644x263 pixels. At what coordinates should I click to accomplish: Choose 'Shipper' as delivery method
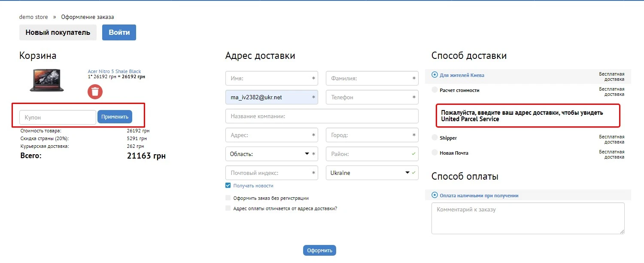[x=434, y=138]
